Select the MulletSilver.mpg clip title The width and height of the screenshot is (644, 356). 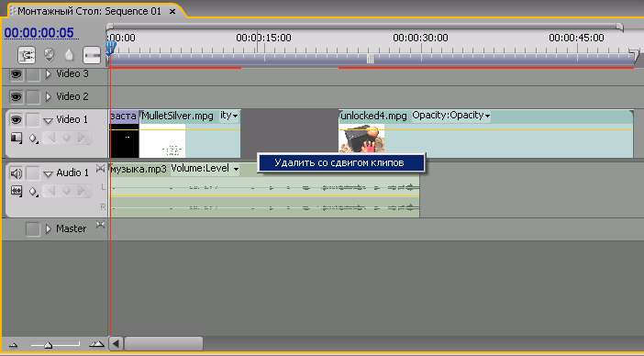tap(177, 117)
